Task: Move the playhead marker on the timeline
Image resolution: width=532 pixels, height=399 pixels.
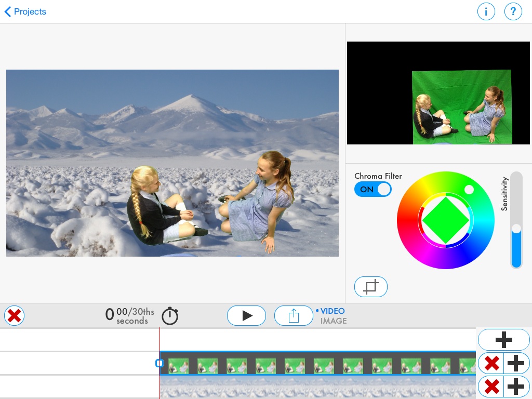Action: pos(159,363)
